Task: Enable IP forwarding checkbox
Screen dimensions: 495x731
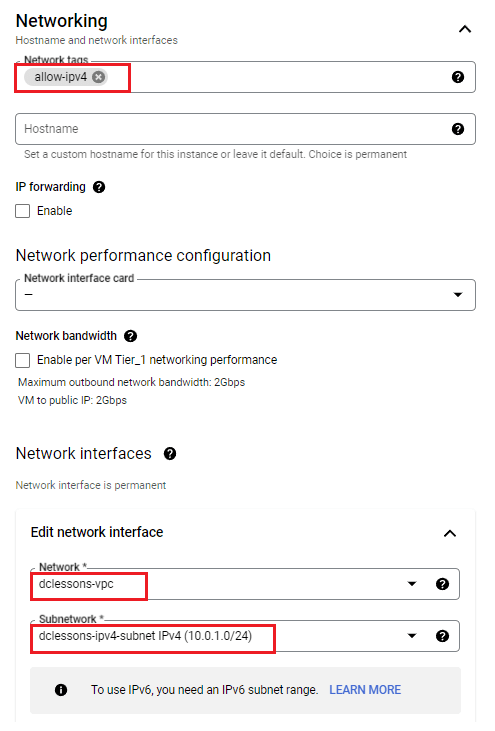Action: [22, 211]
